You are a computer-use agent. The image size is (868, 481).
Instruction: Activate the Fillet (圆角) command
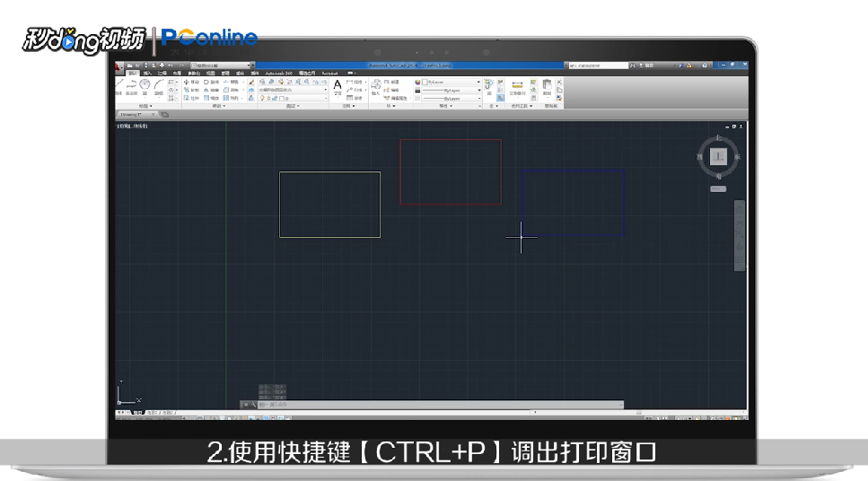(x=231, y=90)
